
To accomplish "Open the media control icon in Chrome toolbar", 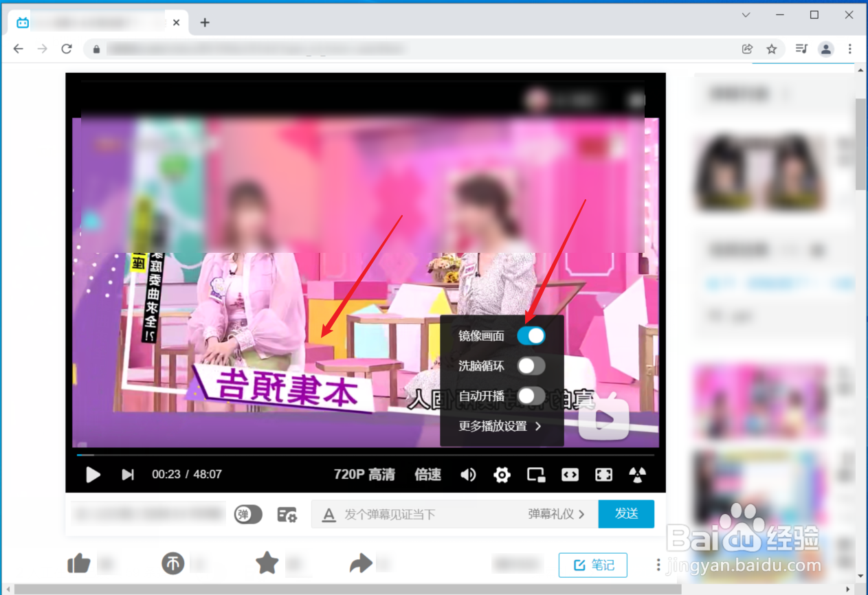I will coord(801,49).
